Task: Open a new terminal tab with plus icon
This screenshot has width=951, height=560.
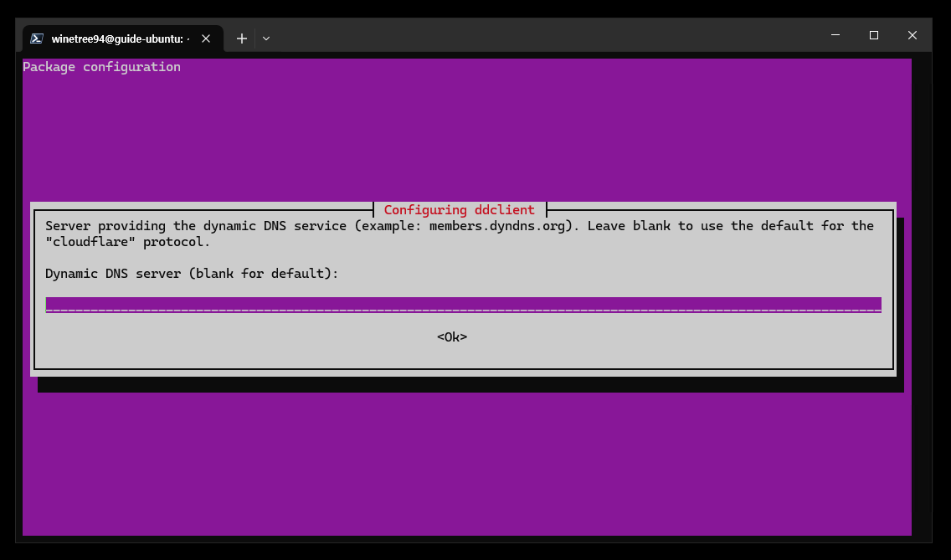Action: 241,39
